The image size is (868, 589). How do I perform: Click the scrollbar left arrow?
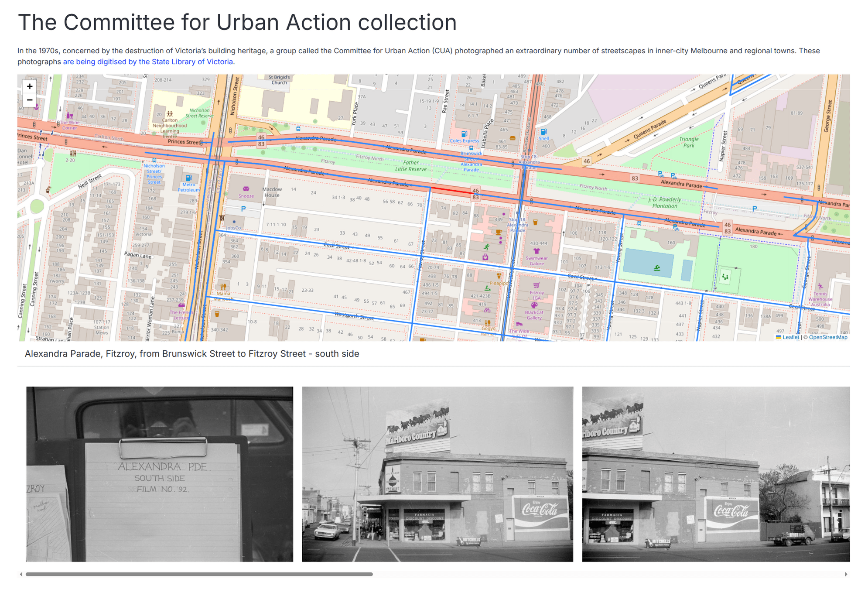pyautogui.click(x=21, y=574)
